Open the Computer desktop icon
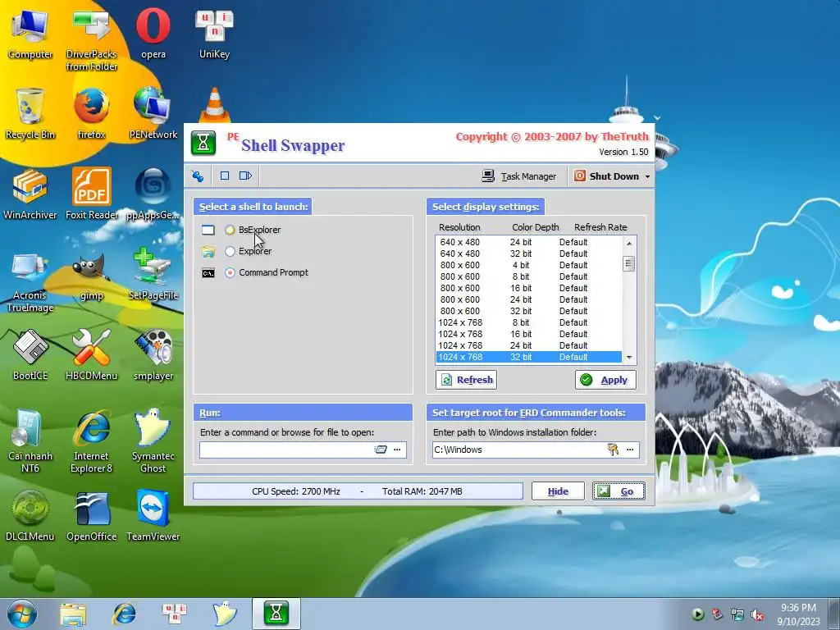Screen dimensions: 840x630 tap(30, 33)
